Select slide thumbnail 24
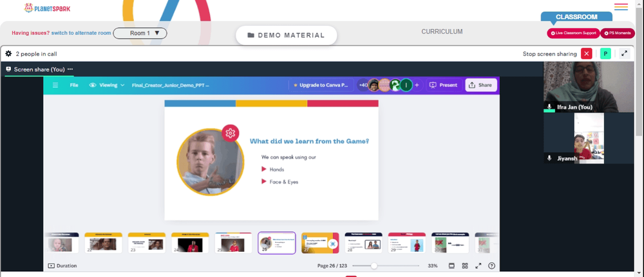644x277 pixels. [190, 243]
